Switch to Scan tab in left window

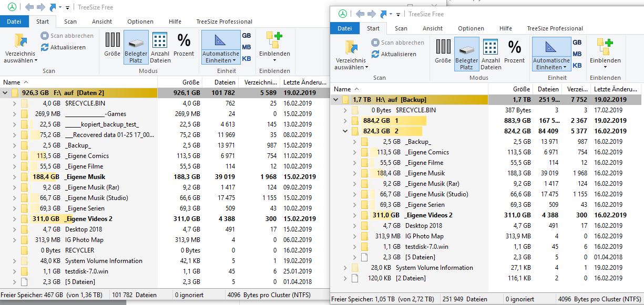pyautogui.click(x=70, y=22)
